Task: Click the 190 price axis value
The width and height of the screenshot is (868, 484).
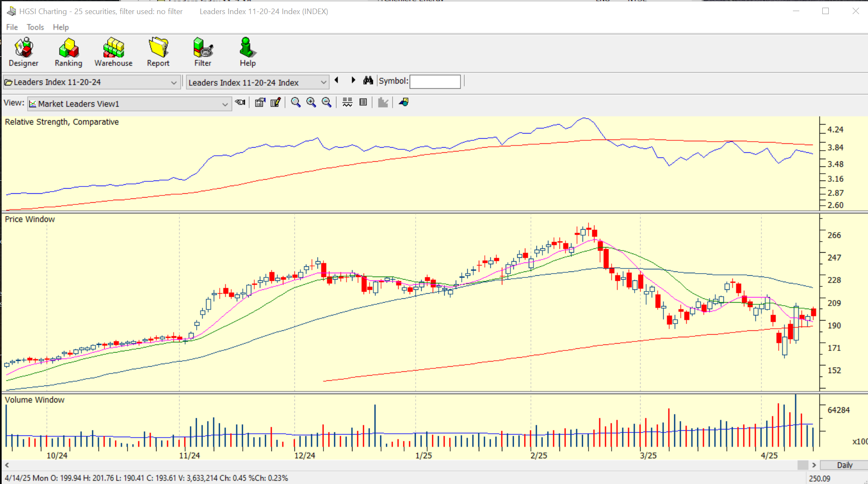Action: 834,326
